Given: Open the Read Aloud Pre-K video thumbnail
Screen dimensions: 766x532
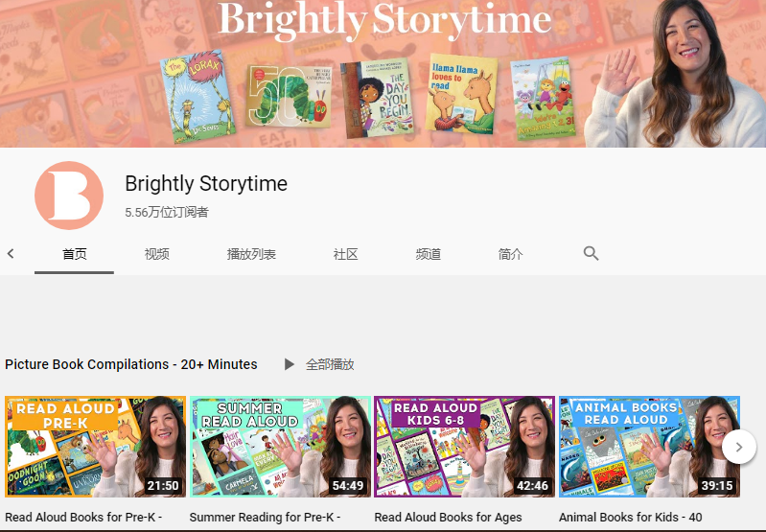Looking at the screenshot, I should 95,447.
